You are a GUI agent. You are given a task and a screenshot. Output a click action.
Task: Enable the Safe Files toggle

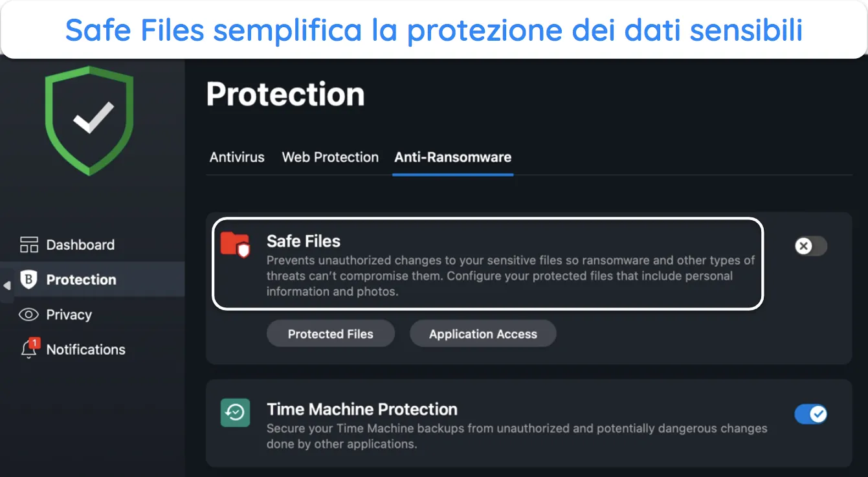(811, 246)
